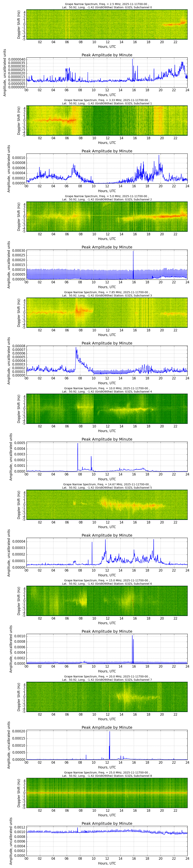Screen dimensions: 193x868
Task: Click the 2.5 MHz Doppler spectrogram plot
Action: [x=107, y=25]
